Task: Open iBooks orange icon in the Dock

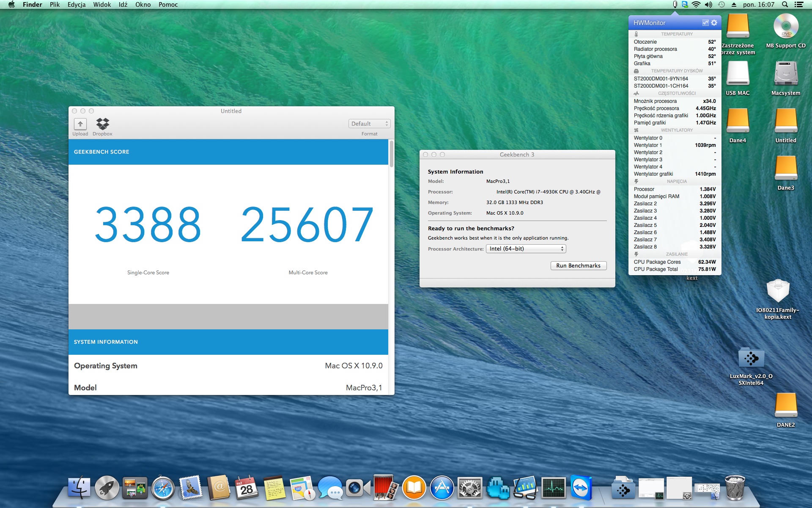Action: point(414,488)
